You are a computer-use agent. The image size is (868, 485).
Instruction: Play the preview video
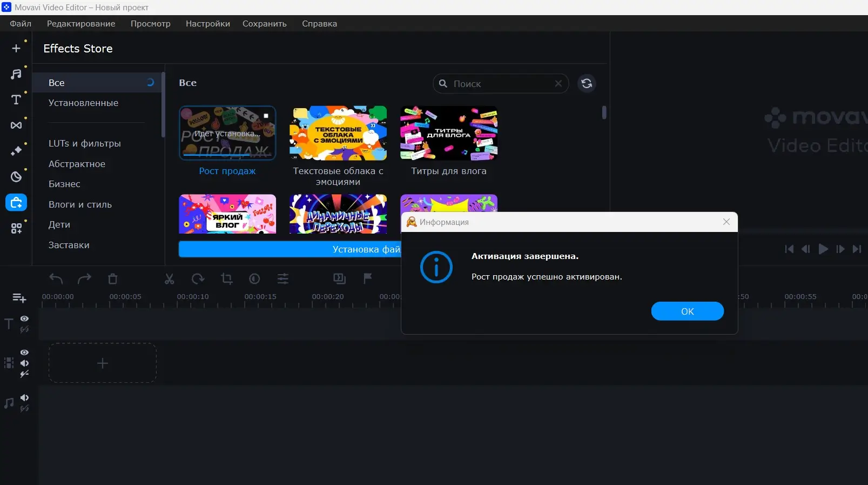pos(823,249)
